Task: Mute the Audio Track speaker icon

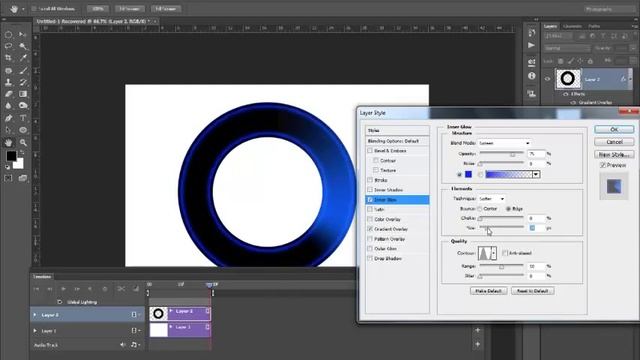Action: point(122,345)
